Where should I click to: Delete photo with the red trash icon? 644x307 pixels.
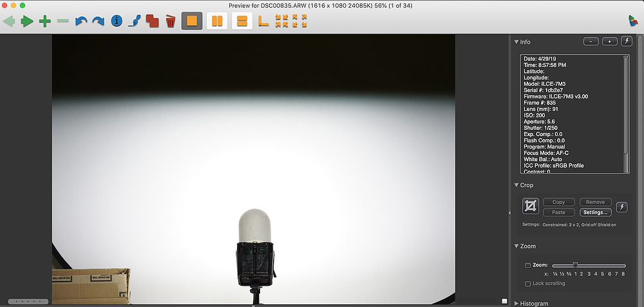(171, 21)
